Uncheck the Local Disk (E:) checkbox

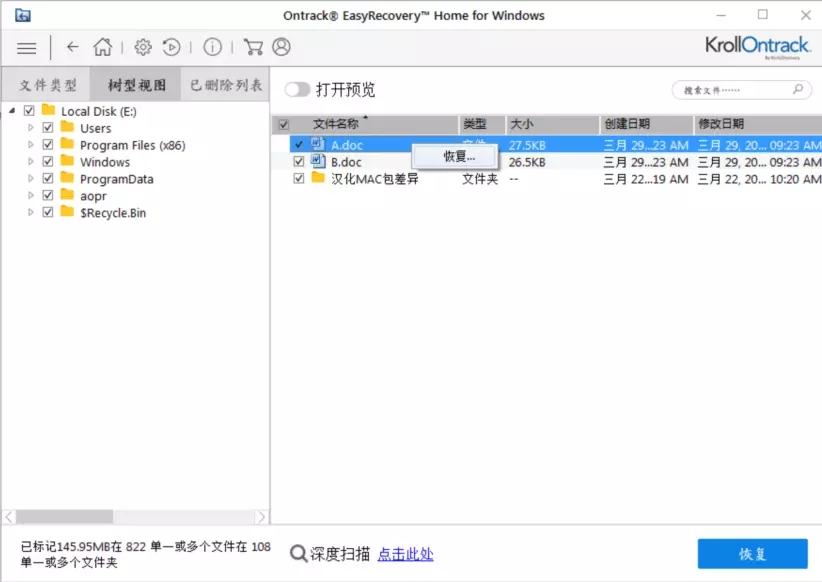(x=29, y=111)
